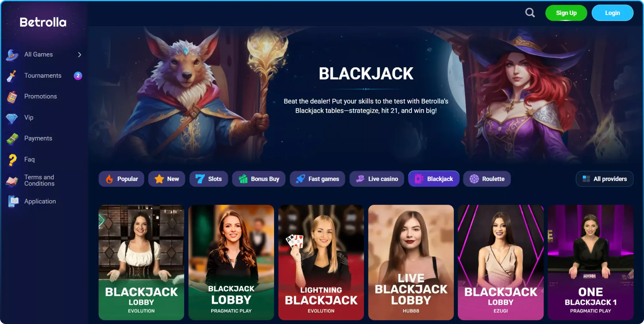644x324 pixels.
Task: Click the wizard hat All Games icon
Action: tap(12, 55)
